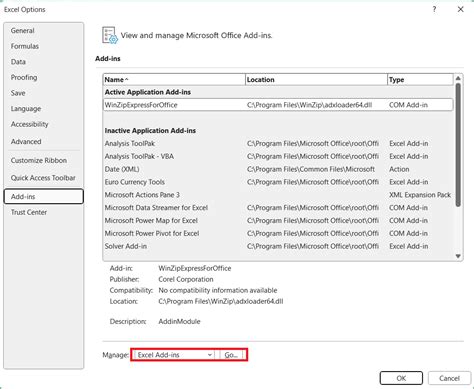Click the Cancel button
This screenshot has width=474, height=389.
(449, 378)
